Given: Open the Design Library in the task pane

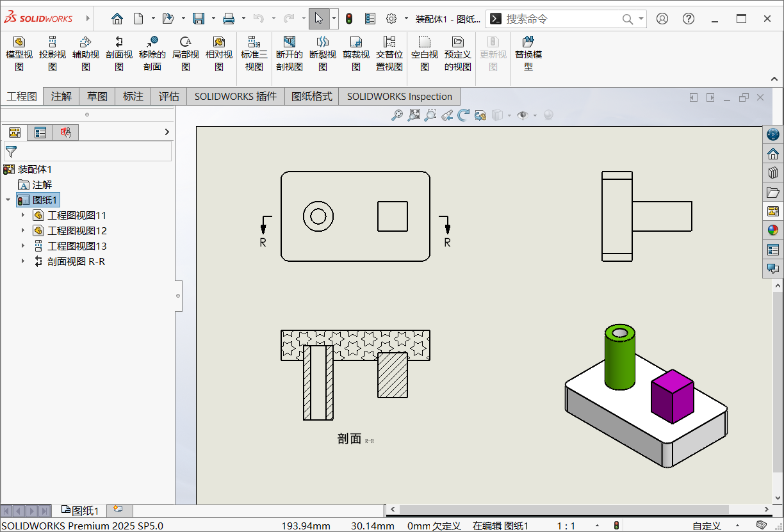Looking at the screenshot, I should [773, 173].
